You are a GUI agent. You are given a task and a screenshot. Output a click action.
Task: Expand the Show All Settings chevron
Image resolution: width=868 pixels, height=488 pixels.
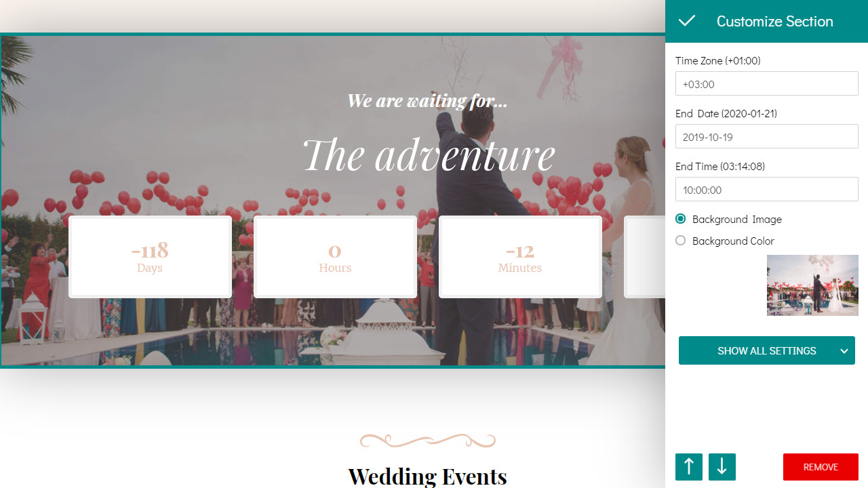point(844,351)
